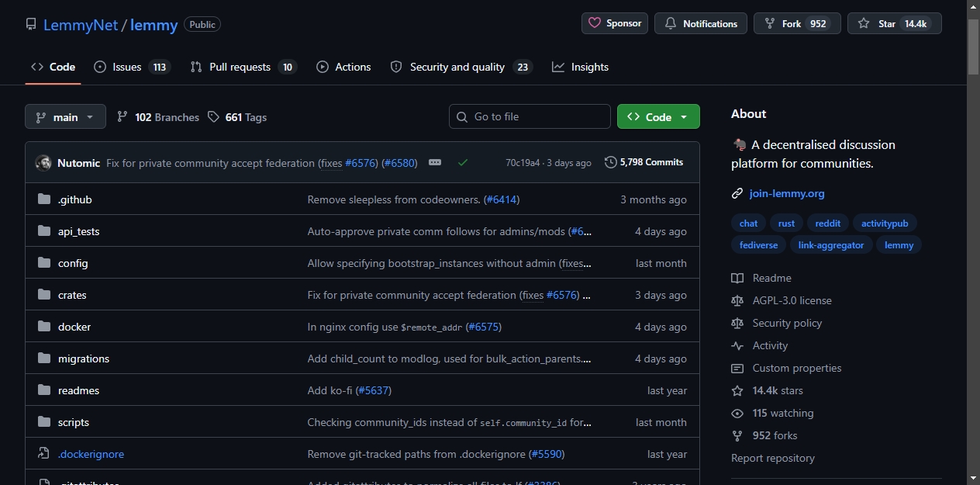Viewport: 980px width, 485px height.
Task: Open pull request #5637 link
Action: [374, 390]
